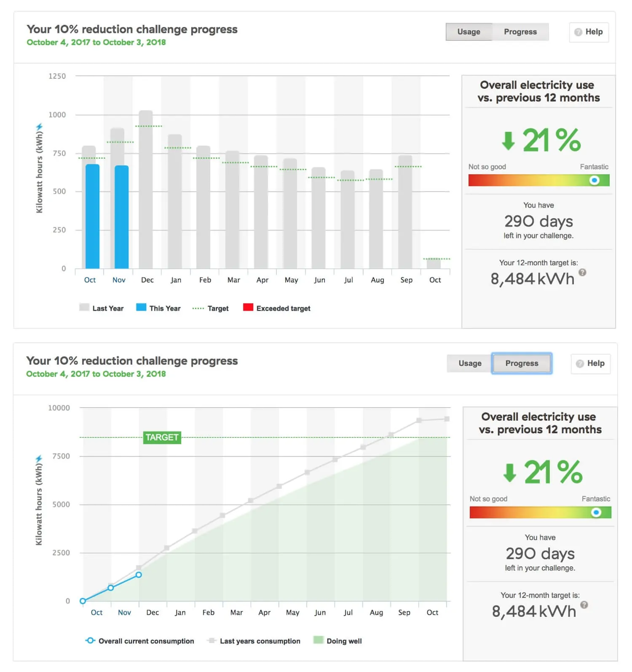Click the gauge marker on bottom rating bar
632x672 pixels.
tap(596, 512)
